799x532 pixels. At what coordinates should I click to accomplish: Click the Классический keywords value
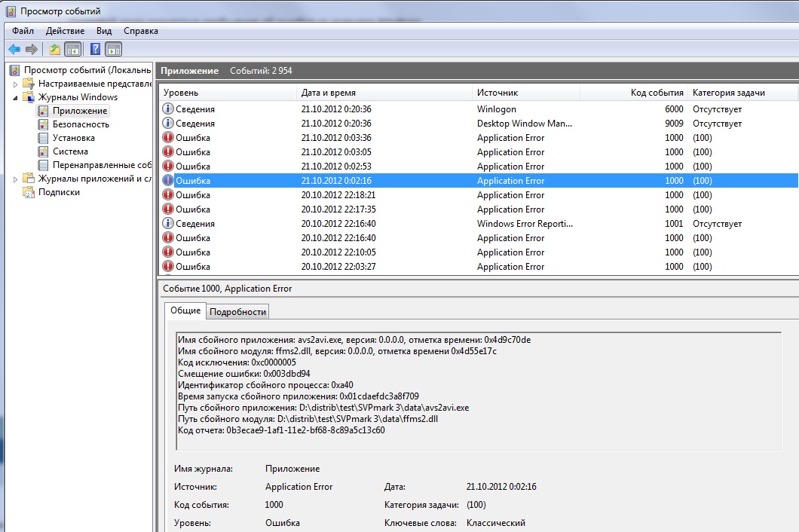pos(496,523)
